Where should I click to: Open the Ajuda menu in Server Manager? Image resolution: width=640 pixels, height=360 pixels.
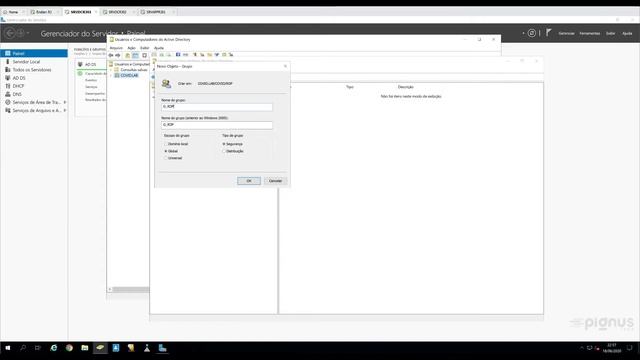click(x=627, y=33)
